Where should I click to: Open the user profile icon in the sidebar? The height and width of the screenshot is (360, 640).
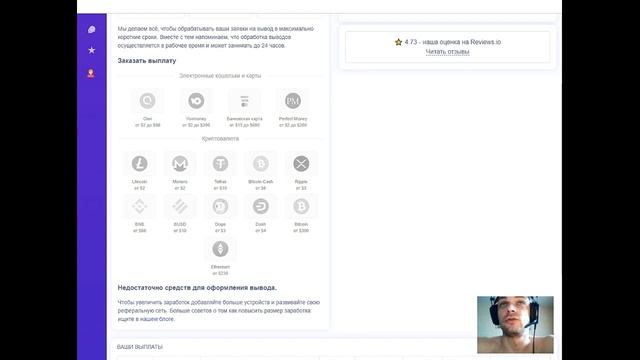pos(91,73)
